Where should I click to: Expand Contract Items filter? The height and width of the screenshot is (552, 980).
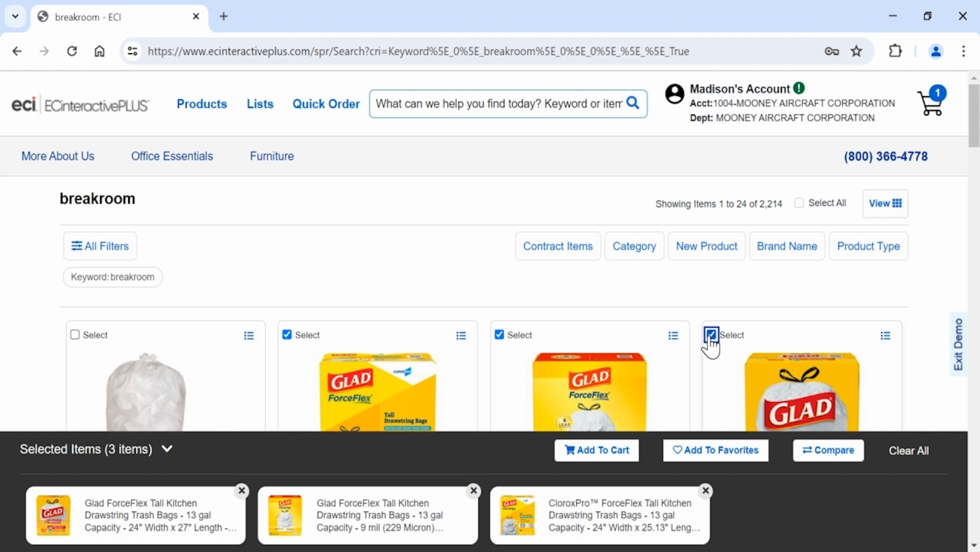click(558, 246)
